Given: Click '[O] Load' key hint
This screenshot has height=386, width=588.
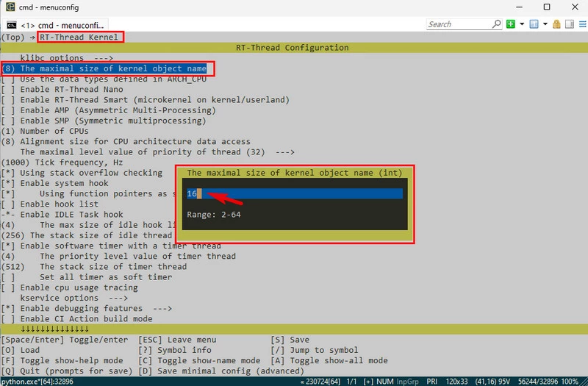Looking at the screenshot, I should (21, 351).
